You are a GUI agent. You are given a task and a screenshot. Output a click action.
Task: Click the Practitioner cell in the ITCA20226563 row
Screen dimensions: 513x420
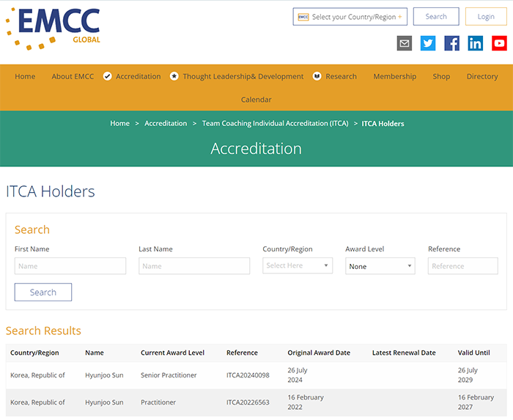tap(158, 402)
